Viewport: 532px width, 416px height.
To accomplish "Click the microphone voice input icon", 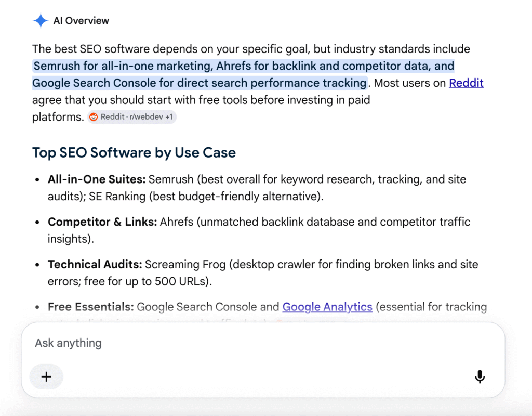I will (x=480, y=376).
